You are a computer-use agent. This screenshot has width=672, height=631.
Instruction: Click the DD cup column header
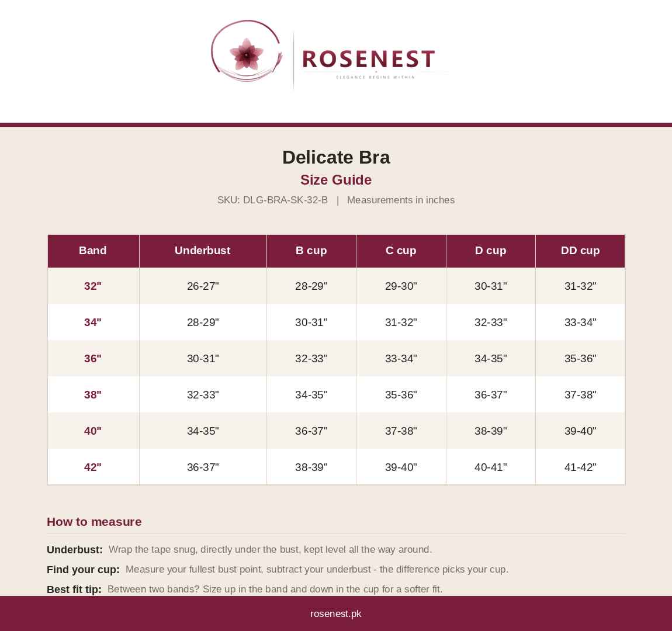tap(580, 251)
